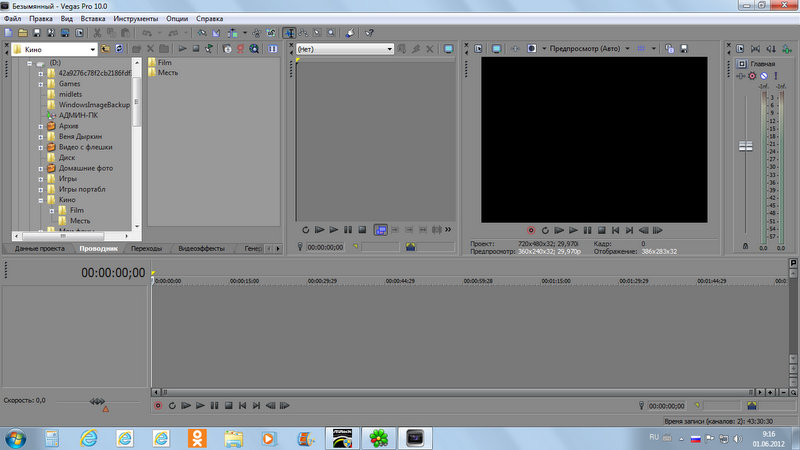
Task: Expand the Games folder in the tree
Action: [x=41, y=84]
